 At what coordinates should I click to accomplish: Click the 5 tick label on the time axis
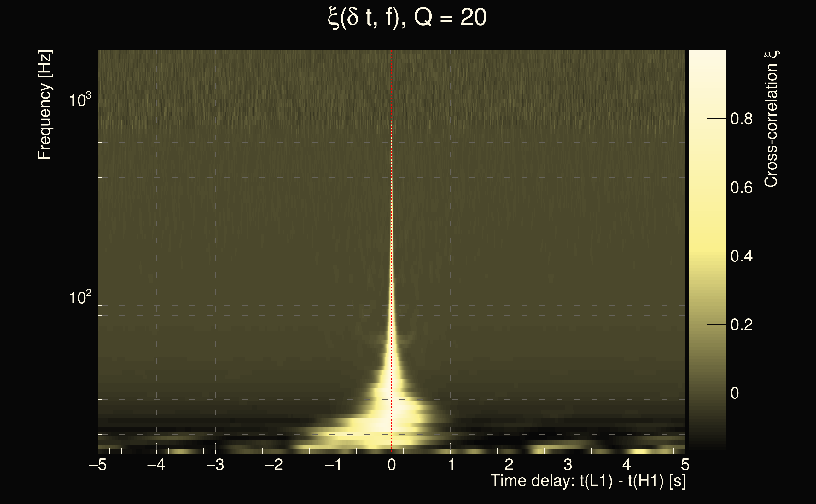[x=685, y=465]
